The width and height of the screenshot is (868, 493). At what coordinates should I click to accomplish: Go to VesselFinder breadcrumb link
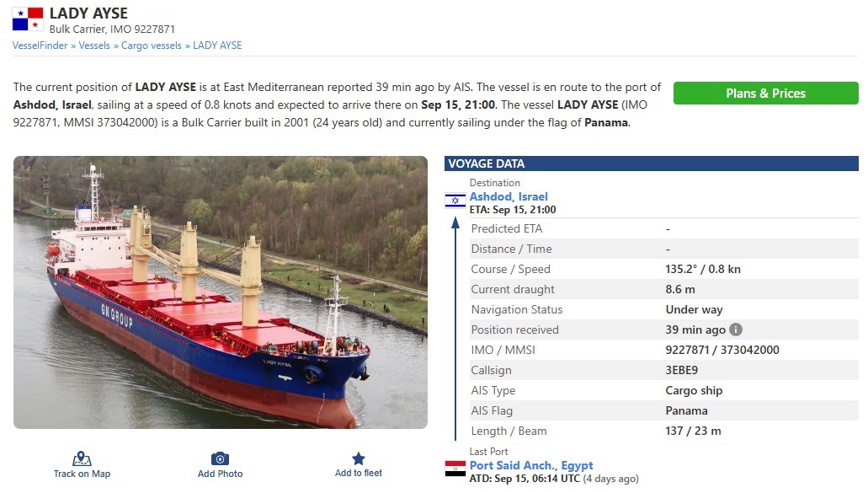coord(40,46)
